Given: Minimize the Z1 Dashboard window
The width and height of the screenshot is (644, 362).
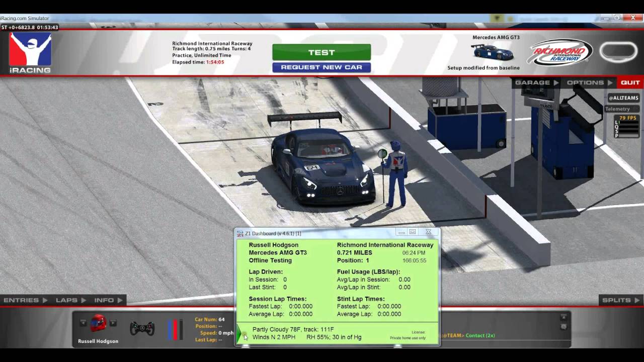Looking at the screenshot, I should [x=401, y=232].
